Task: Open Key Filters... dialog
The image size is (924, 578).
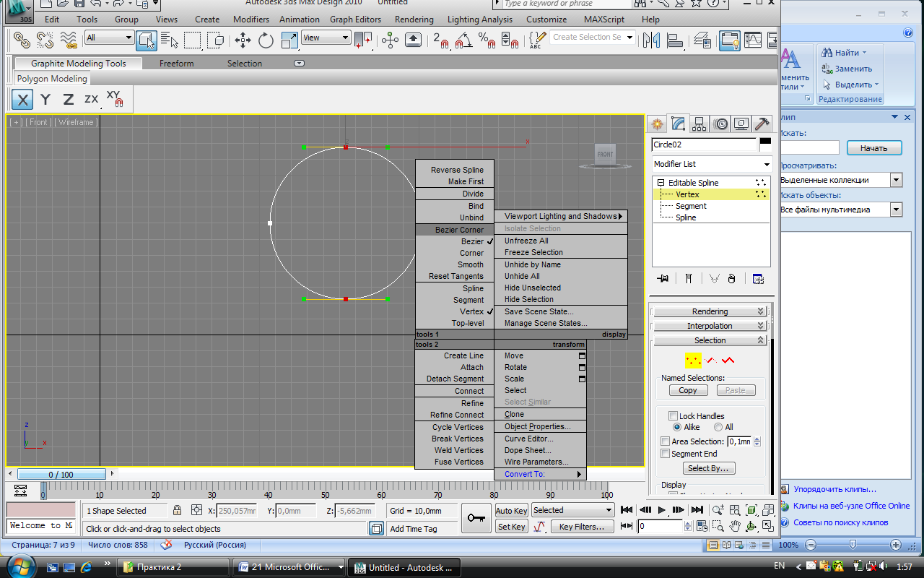Action: click(x=582, y=527)
